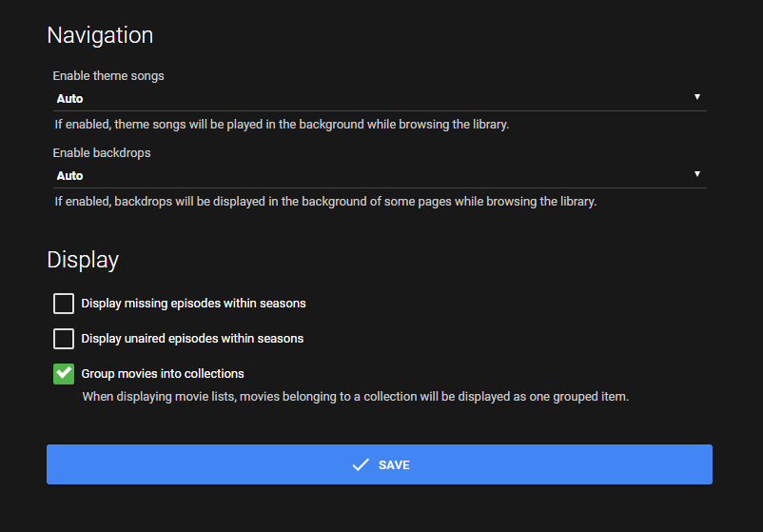
Task: Click the backdrops help description text
Action: coord(325,202)
